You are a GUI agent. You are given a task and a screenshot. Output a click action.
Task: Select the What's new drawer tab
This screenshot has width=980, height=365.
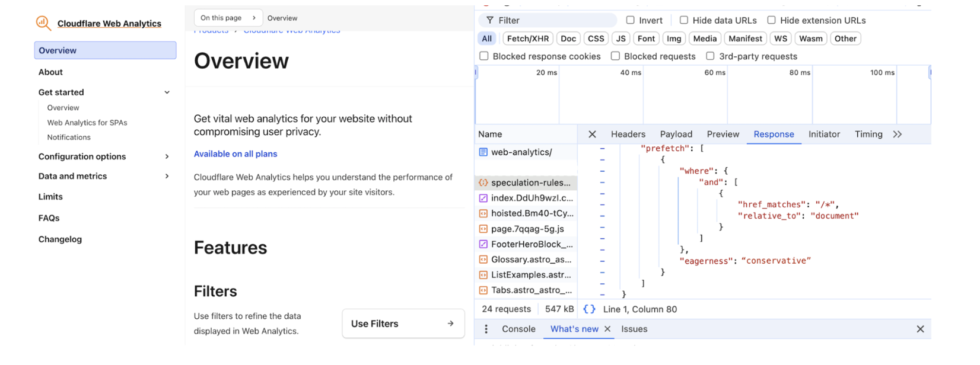pos(574,329)
